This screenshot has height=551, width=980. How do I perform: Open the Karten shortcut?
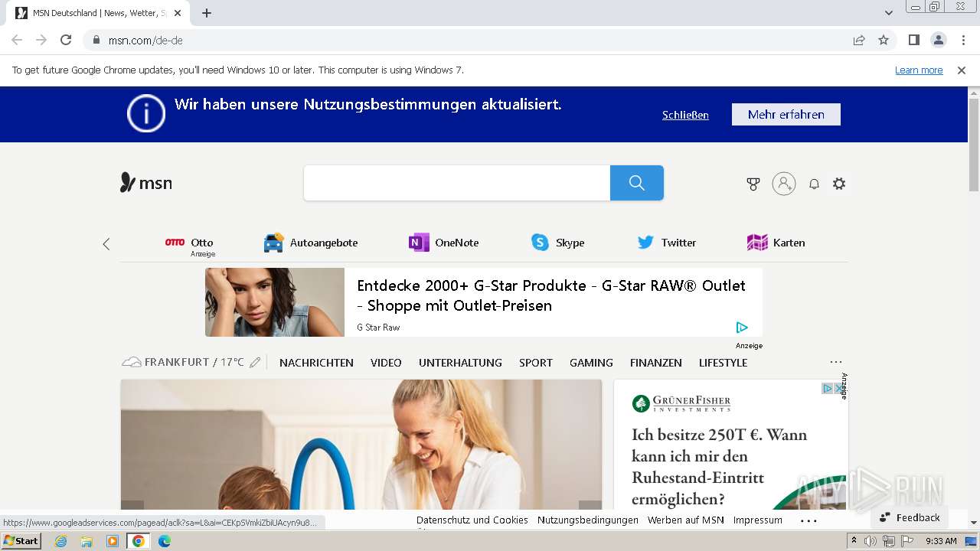click(776, 243)
